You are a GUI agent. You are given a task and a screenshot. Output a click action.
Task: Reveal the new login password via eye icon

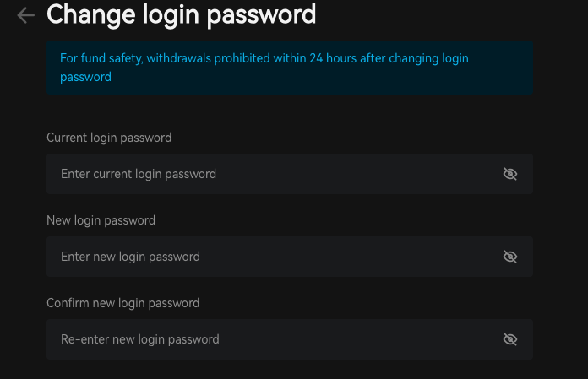pyautogui.click(x=510, y=257)
